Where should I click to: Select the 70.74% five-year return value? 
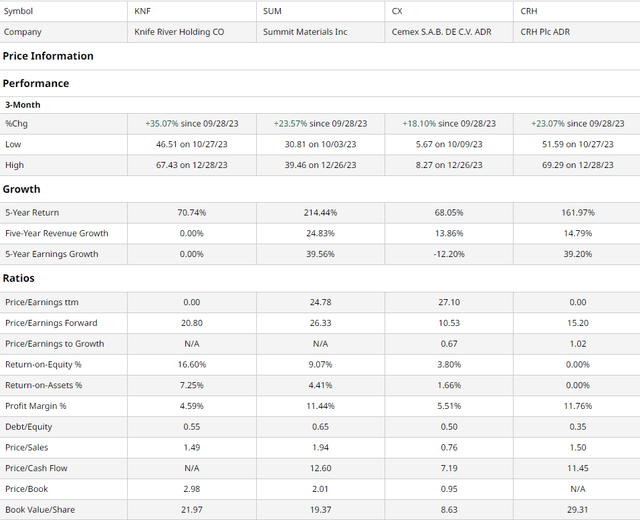click(x=192, y=213)
